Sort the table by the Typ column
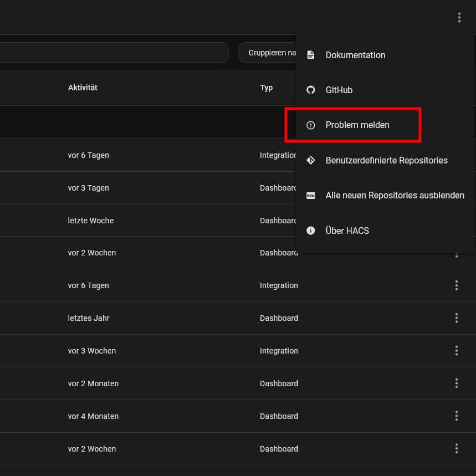The image size is (476, 476). 267,88
